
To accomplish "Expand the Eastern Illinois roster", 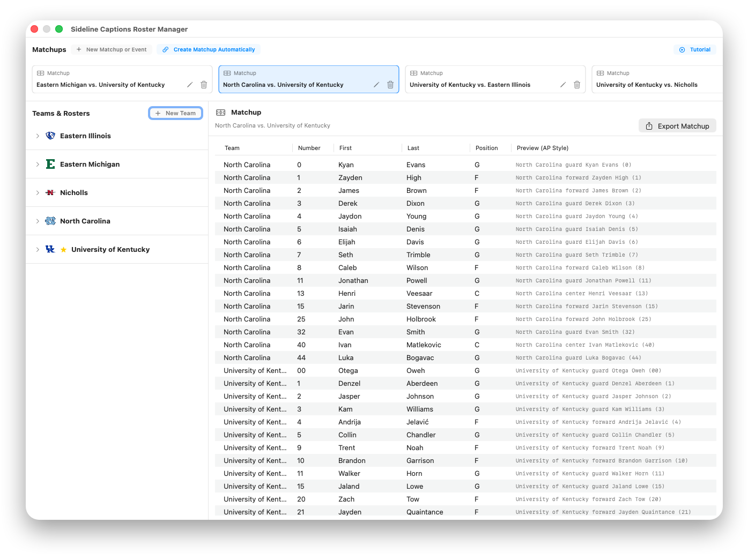I will [x=38, y=136].
